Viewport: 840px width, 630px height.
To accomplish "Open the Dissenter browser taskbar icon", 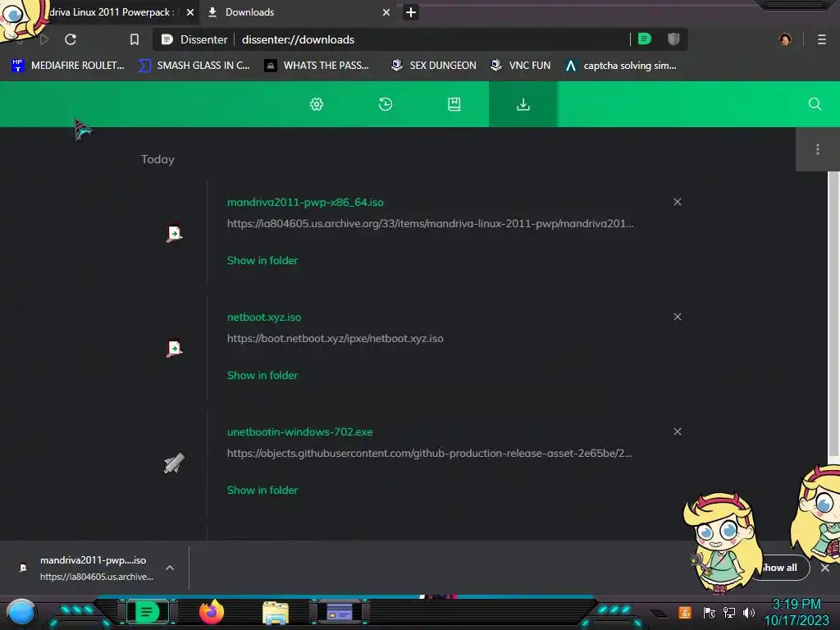I will (x=148, y=612).
